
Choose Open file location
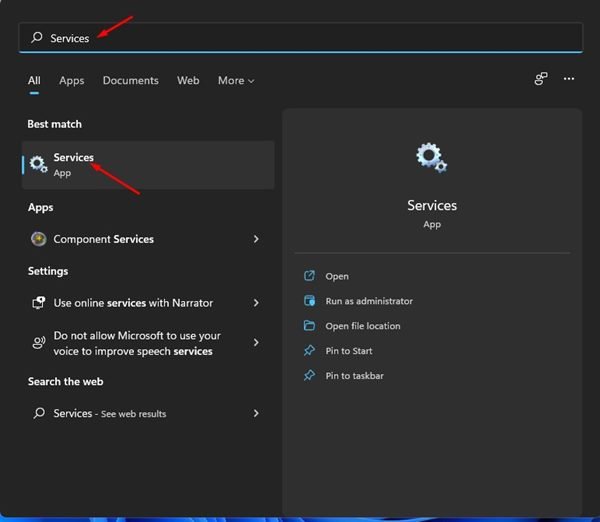pyautogui.click(x=363, y=326)
